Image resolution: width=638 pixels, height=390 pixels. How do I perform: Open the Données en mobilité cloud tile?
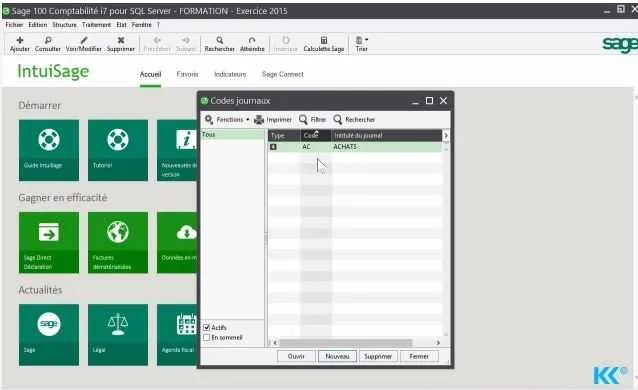point(177,242)
